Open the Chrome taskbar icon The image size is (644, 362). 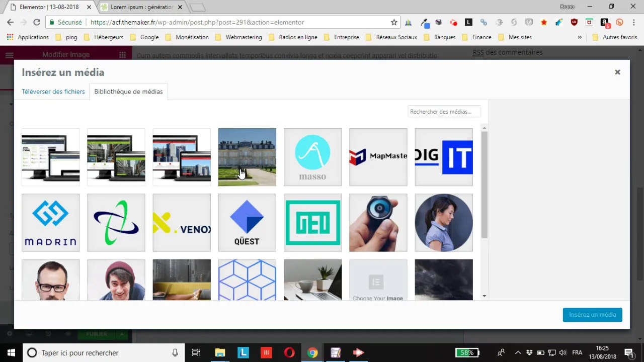[x=312, y=352]
